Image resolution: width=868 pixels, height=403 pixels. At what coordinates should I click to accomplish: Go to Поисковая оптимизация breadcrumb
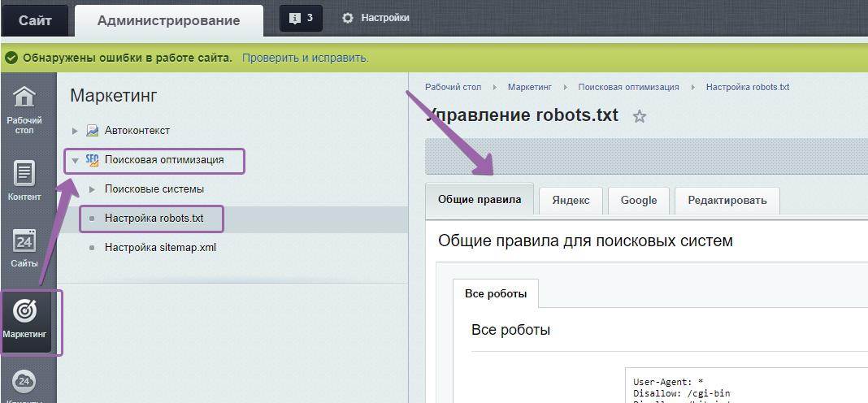click(628, 88)
